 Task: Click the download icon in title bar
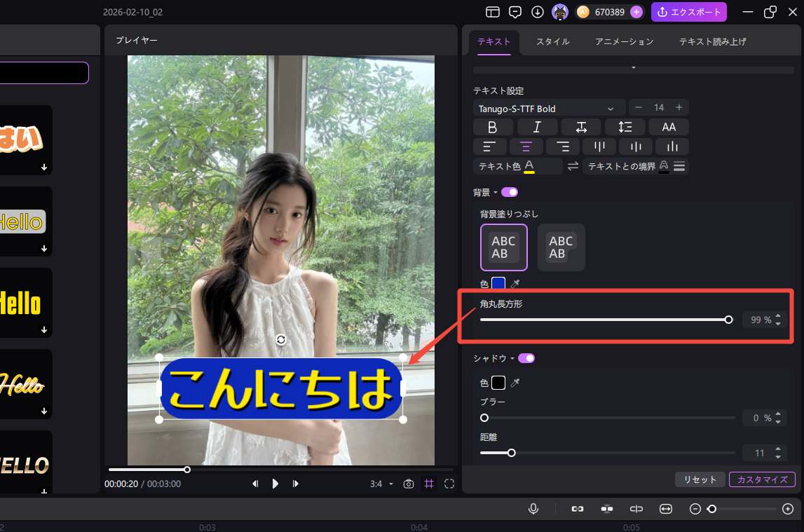pos(538,12)
